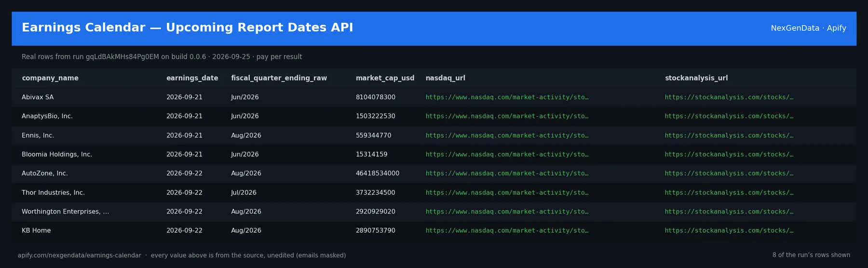Image resolution: width=868 pixels, height=268 pixels.
Task: Click earnings date 2026-09-21 for Bloomia Holdings
Action: [x=184, y=154]
